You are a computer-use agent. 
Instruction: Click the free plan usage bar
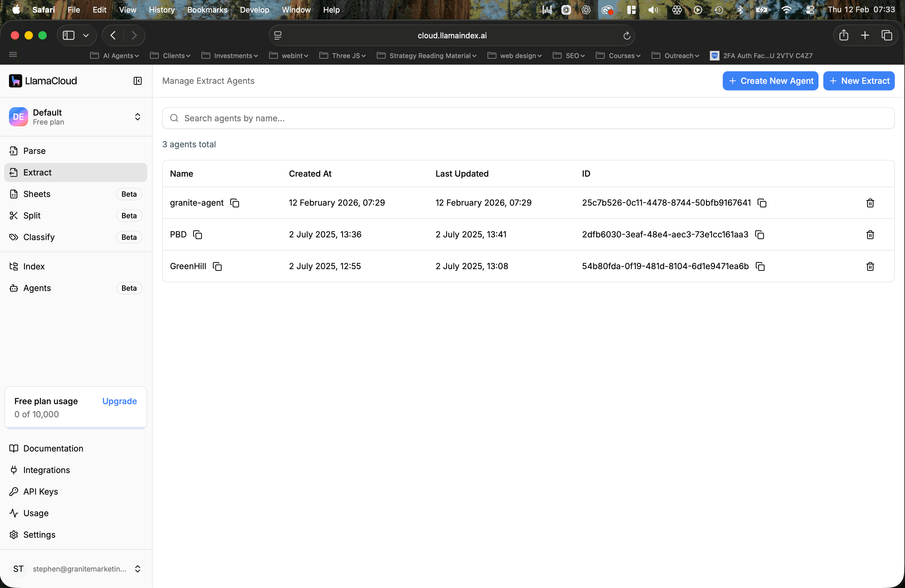tap(75, 428)
